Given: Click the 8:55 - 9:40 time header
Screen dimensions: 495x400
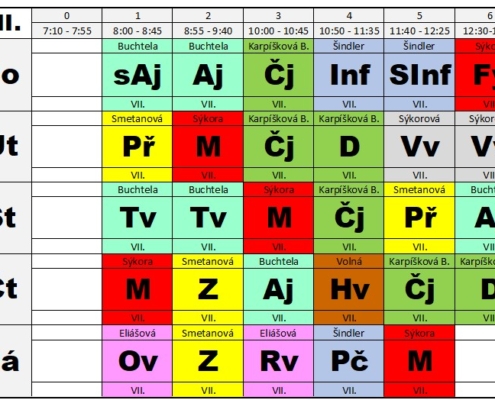Looking at the screenshot, I should (208, 31).
